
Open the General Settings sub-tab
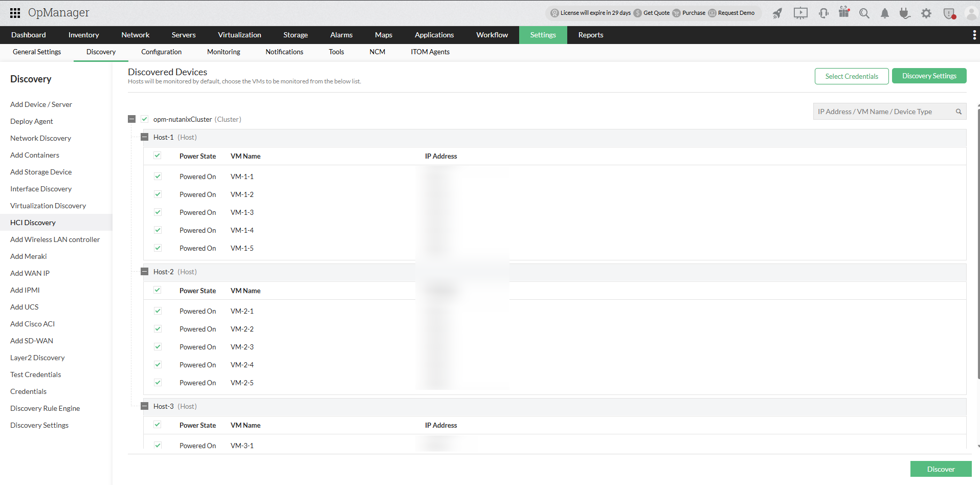coord(37,52)
